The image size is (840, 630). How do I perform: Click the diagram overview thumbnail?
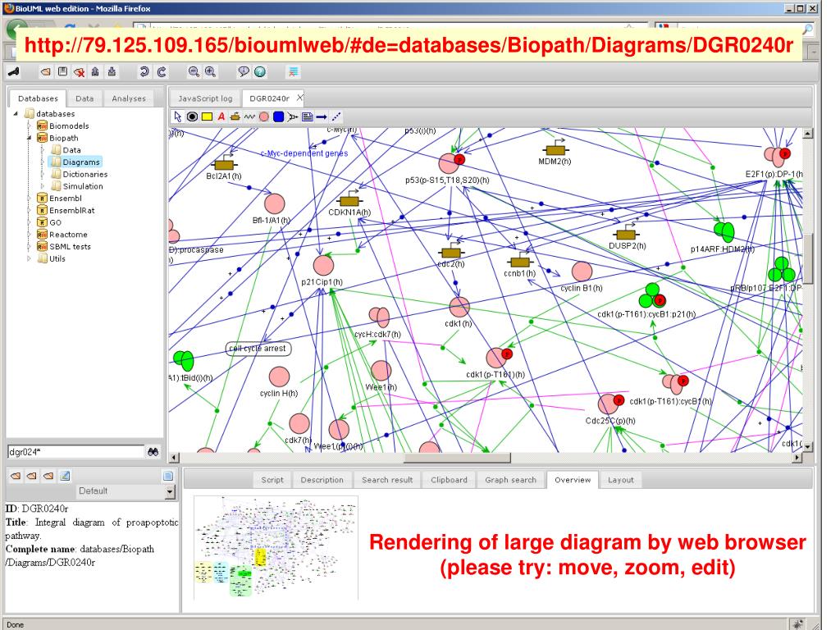(x=276, y=547)
